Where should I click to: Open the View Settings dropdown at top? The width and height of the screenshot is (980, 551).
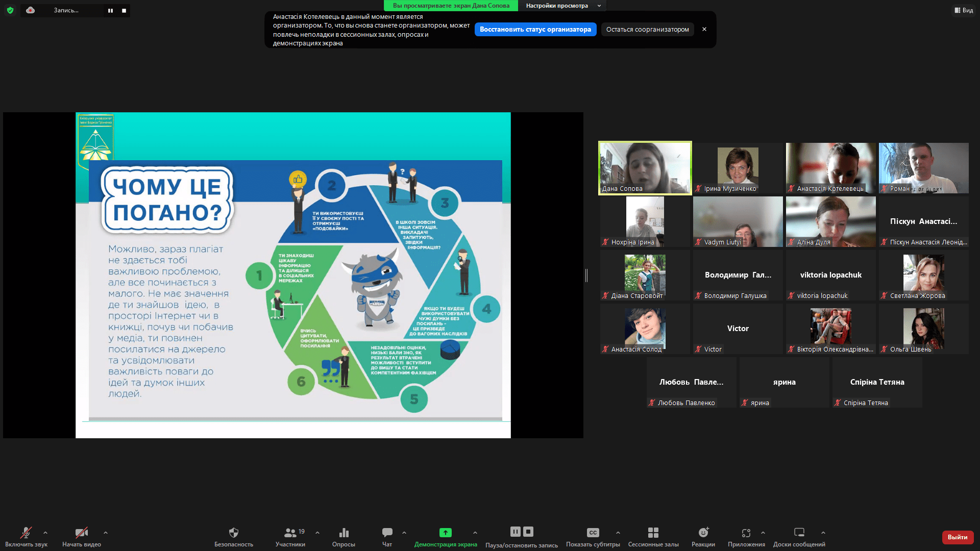(562, 6)
